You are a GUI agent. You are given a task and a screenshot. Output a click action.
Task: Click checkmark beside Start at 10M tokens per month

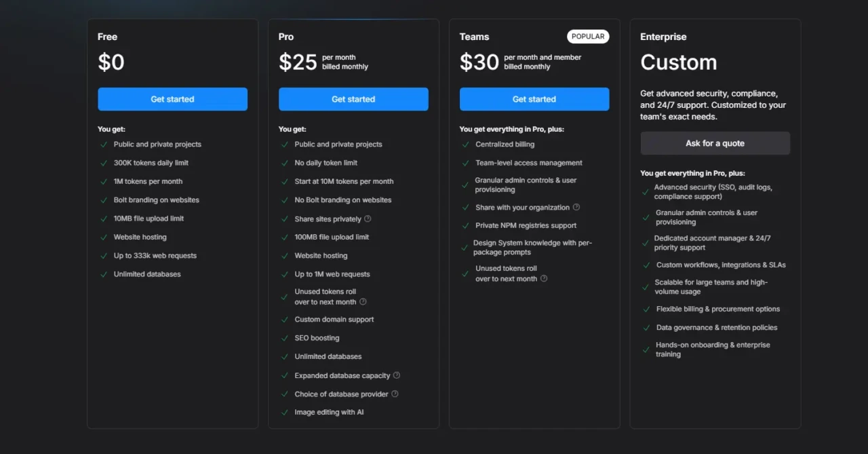tap(285, 181)
